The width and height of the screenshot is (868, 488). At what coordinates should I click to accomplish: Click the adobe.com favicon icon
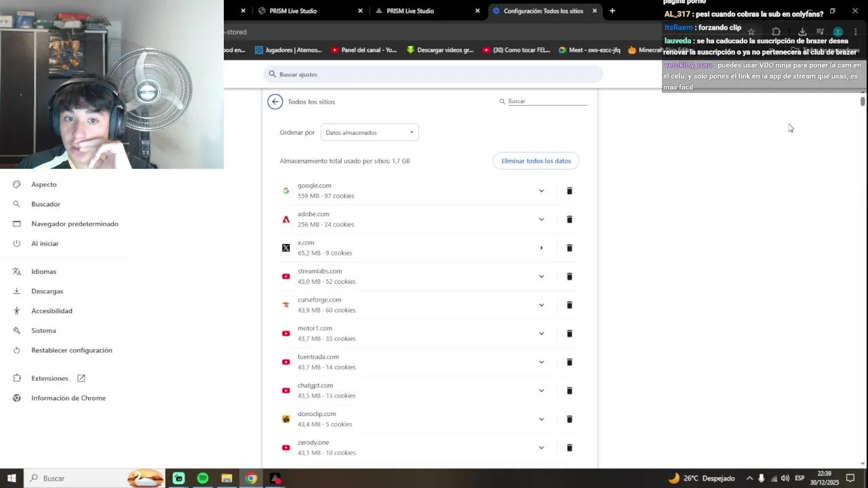[x=286, y=220]
